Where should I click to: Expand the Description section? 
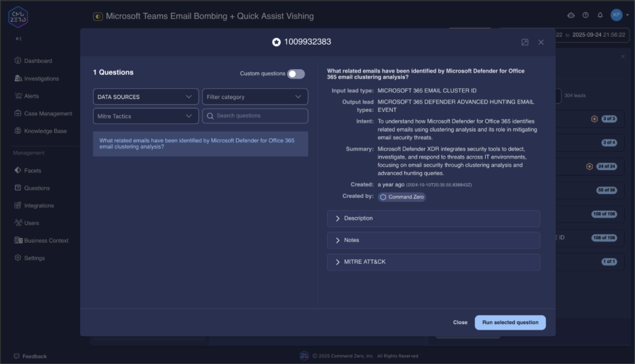coord(434,218)
